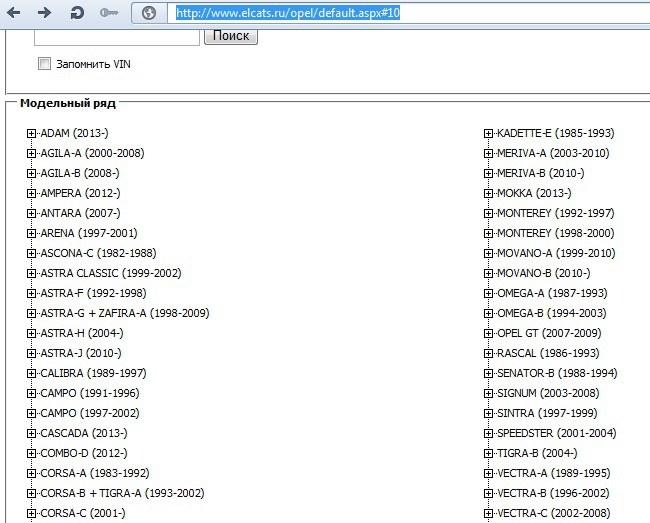Expand the ANTARA (2007-) node
The width and height of the screenshot is (650, 523).
(32, 213)
